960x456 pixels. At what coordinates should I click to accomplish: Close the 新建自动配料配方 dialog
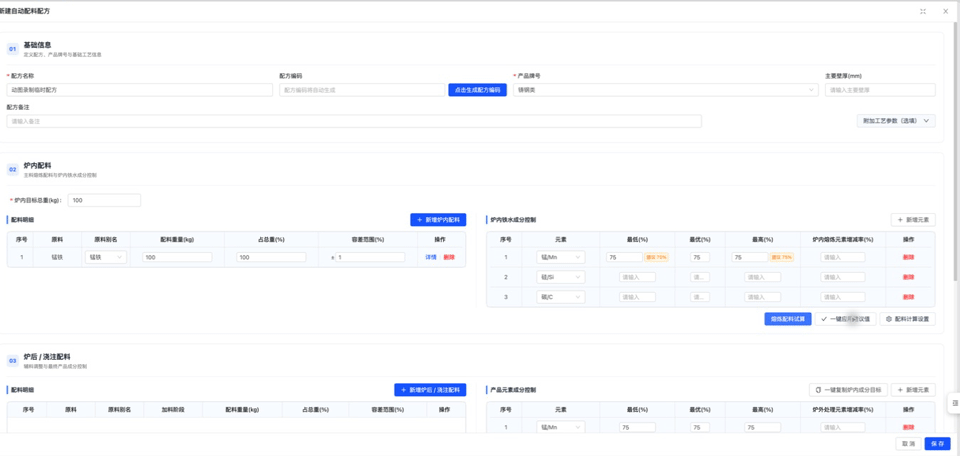[945, 11]
